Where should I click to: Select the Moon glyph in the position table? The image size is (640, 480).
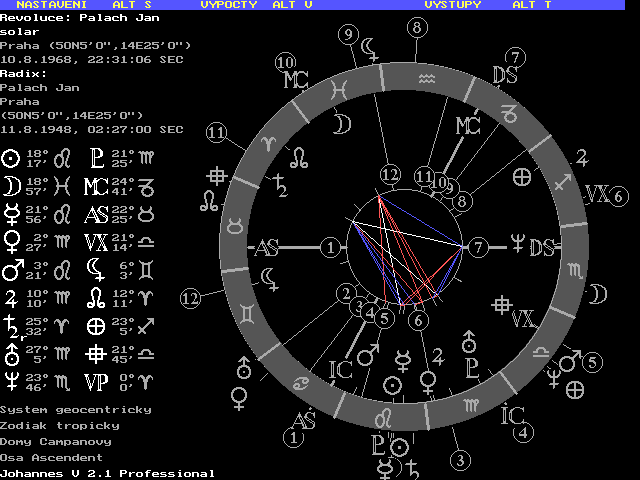point(11,185)
